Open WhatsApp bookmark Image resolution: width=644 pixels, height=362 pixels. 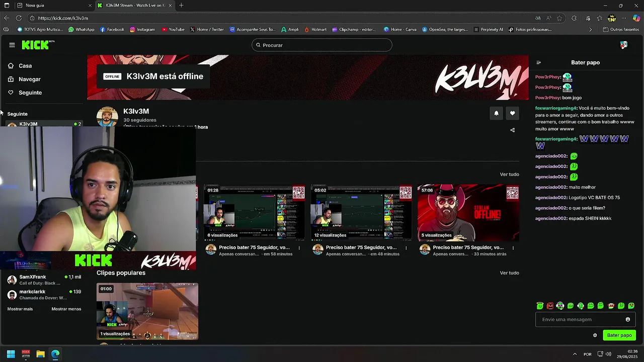[81, 30]
